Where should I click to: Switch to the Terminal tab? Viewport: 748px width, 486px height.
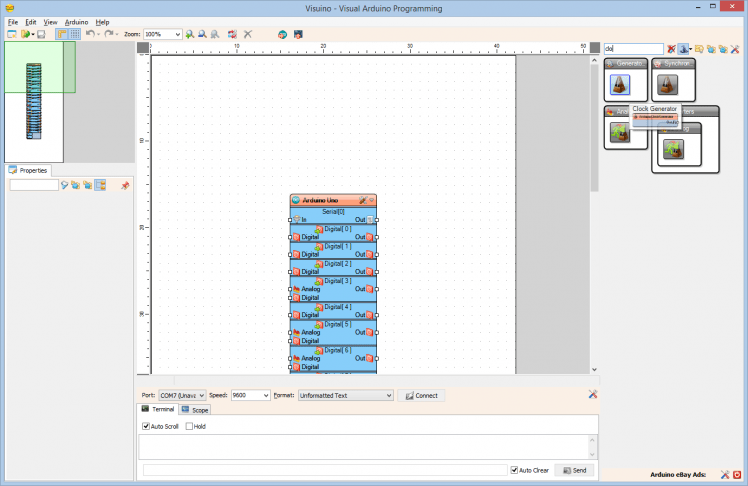[158, 409]
